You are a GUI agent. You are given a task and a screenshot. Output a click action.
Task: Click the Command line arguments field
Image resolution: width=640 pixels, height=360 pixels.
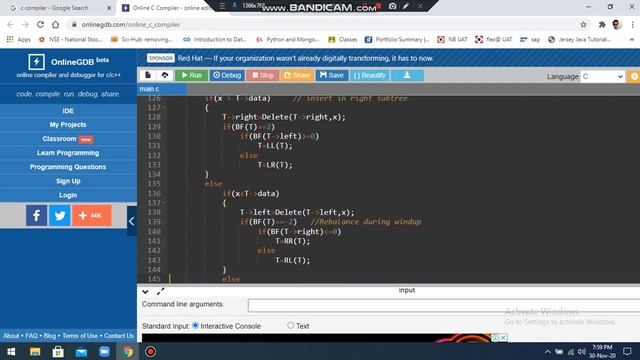pyautogui.click(x=444, y=305)
